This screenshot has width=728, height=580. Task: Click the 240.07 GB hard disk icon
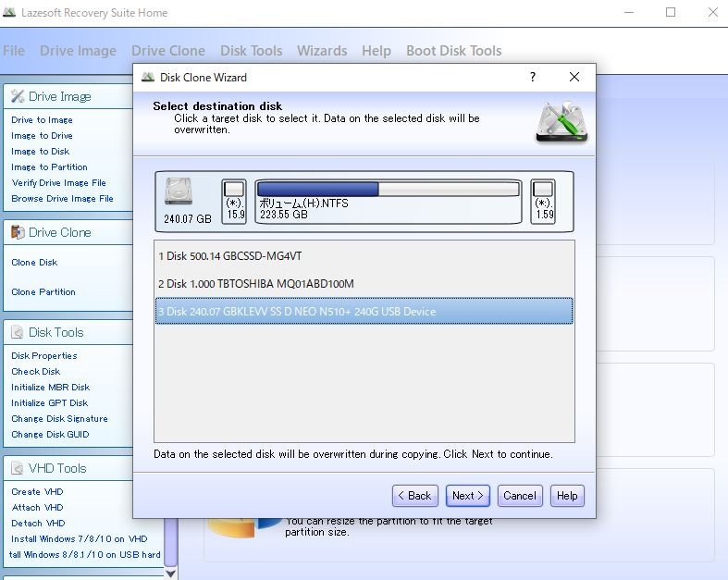click(x=179, y=191)
